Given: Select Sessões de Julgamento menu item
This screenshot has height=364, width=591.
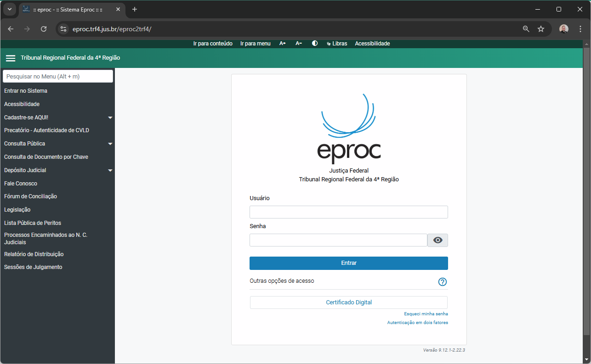Looking at the screenshot, I should click(x=33, y=267).
